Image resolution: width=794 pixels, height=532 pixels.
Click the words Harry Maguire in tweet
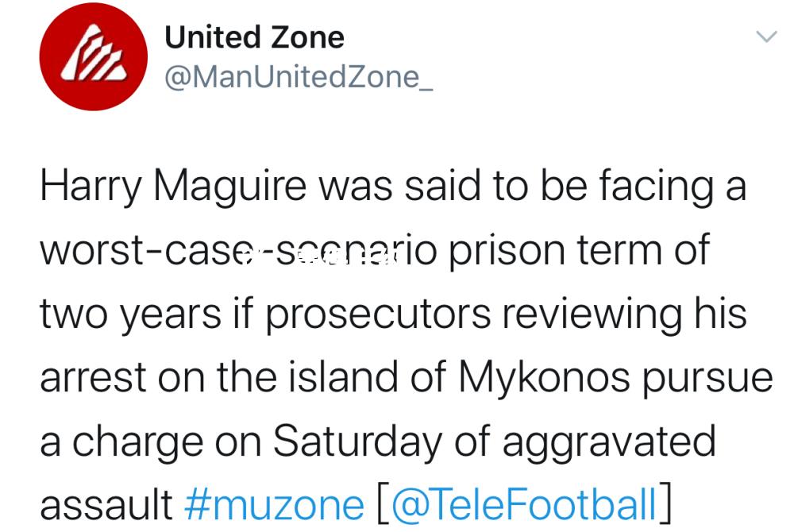click(173, 188)
